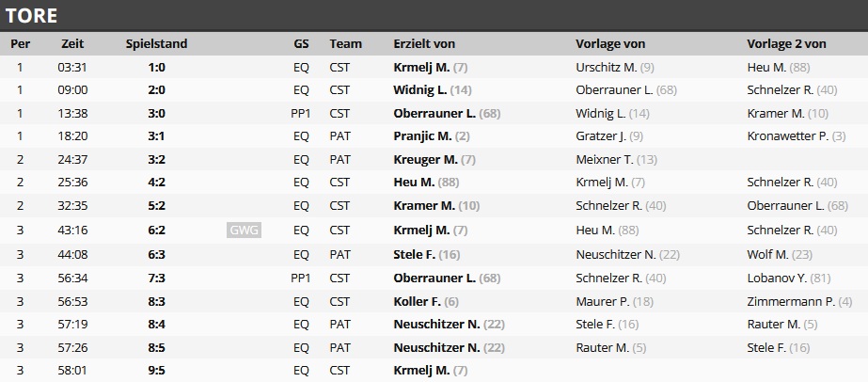
Task: Click Kronawetter P. second assist link
Action: pyautogui.click(x=788, y=136)
